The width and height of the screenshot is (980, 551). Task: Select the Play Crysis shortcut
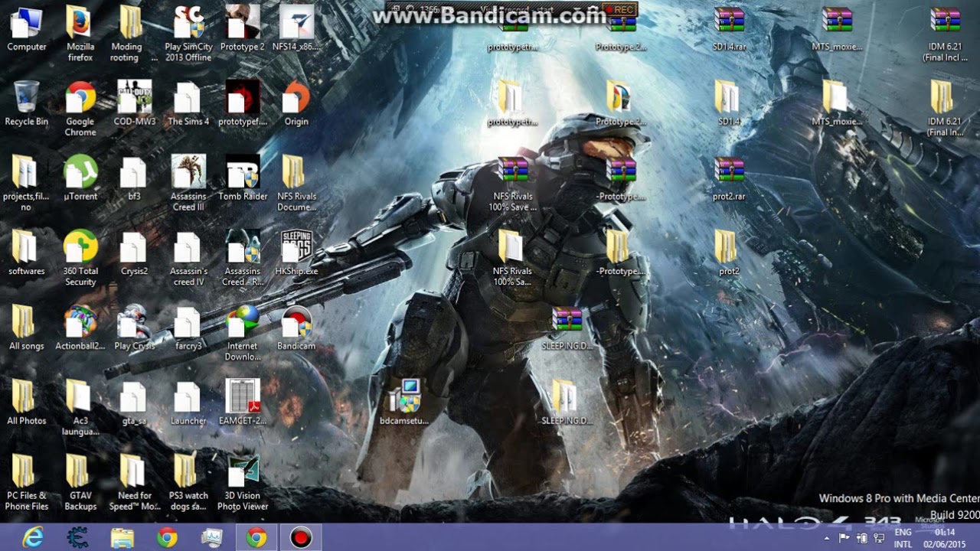(135, 328)
